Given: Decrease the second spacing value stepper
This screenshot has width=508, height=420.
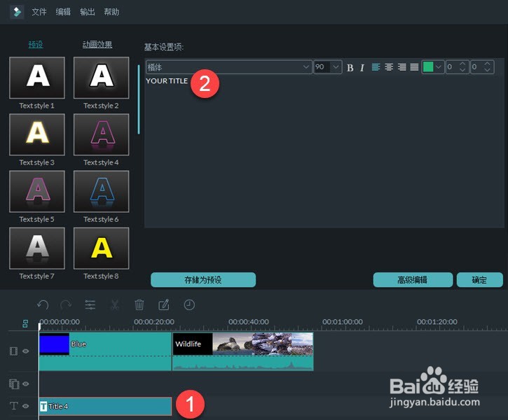Looking at the screenshot, I should point(487,70).
